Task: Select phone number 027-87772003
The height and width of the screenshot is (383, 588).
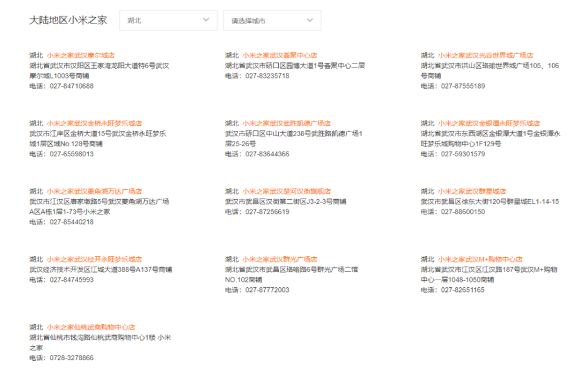Action: [268, 290]
